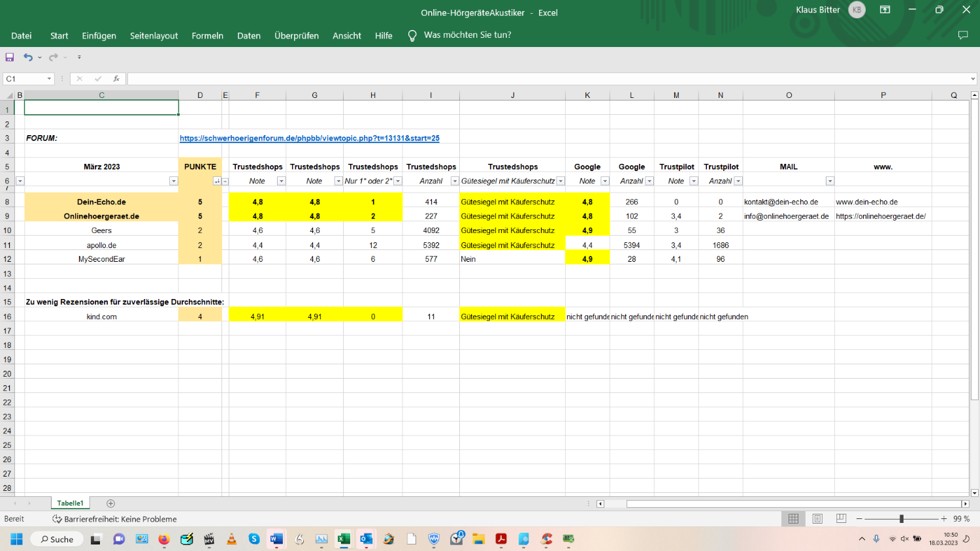Open filter dropdown for MAIL column
Screen dimensions: 980x551
pos(830,181)
